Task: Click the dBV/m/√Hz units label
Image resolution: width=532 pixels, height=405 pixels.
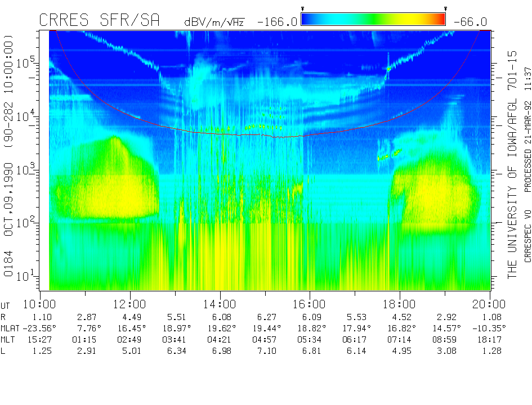Action: (x=214, y=22)
